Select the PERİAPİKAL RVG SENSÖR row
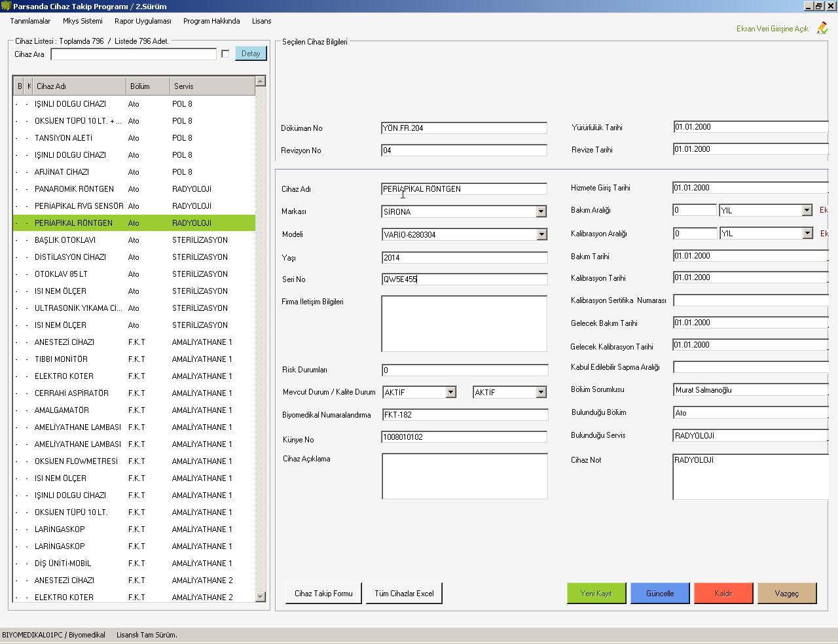 click(x=134, y=206)
